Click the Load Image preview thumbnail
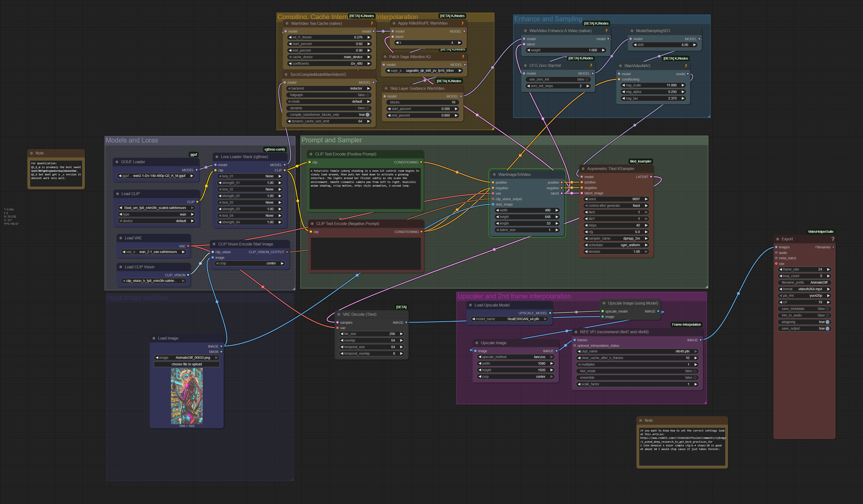 [187, 396]
